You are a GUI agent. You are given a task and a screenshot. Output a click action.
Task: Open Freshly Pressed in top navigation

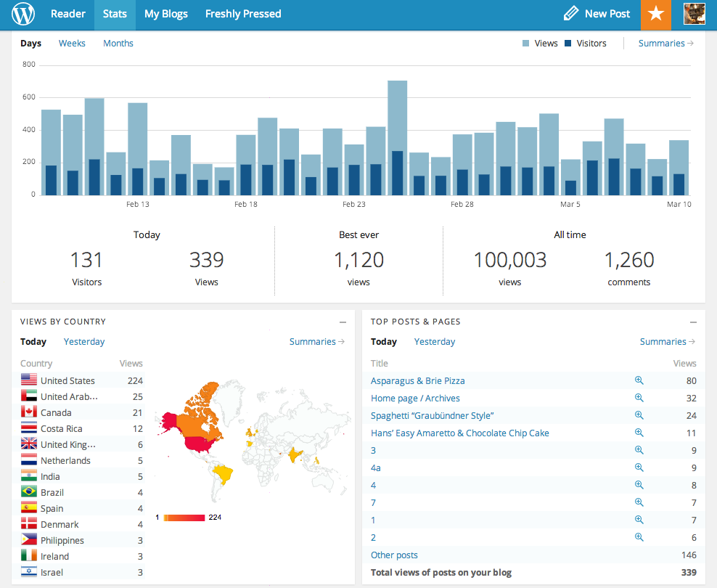[243, 14]
